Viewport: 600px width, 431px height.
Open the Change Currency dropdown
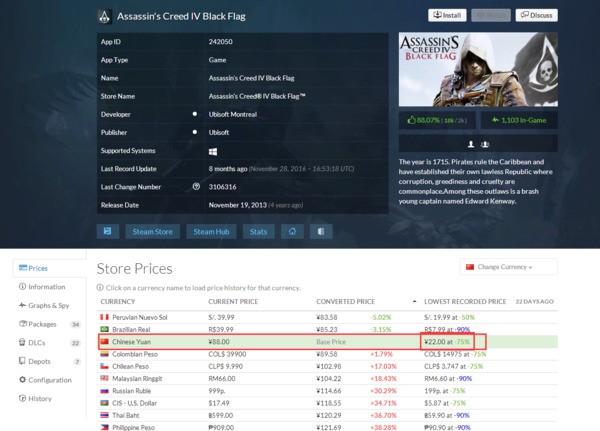[x=508, y=267]
